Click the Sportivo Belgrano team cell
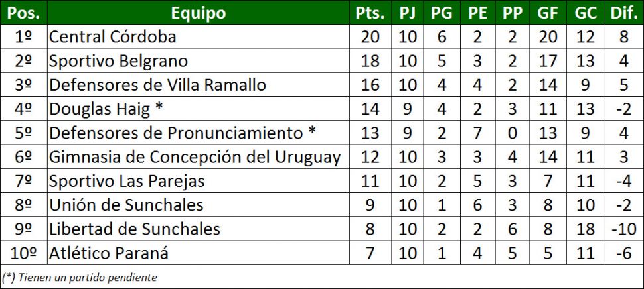This screenshot has height=289, width=644. point(119,61)
